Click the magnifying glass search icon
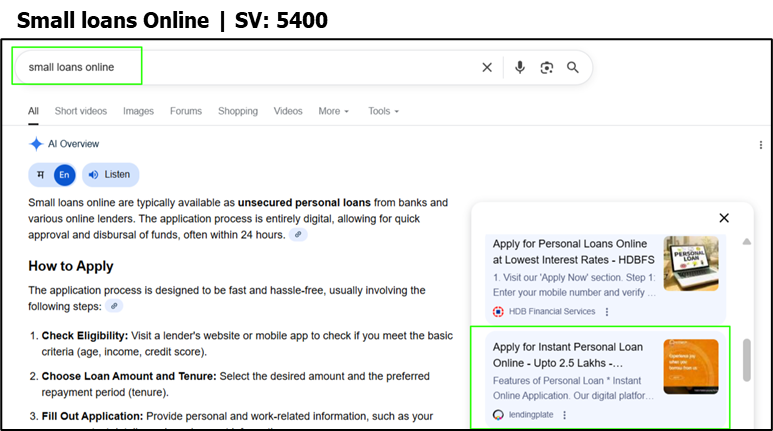 click(x=573, y=68)
